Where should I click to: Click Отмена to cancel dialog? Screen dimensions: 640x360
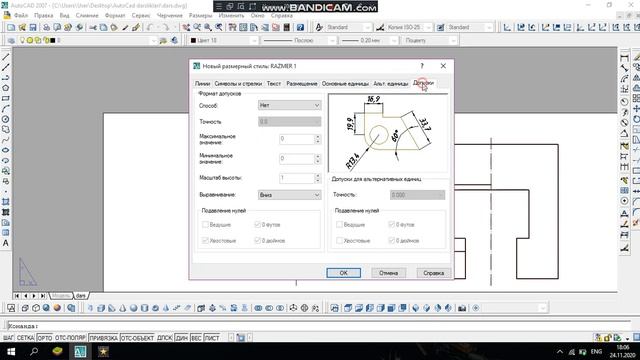pyautogui.click(x=388, y=273)
